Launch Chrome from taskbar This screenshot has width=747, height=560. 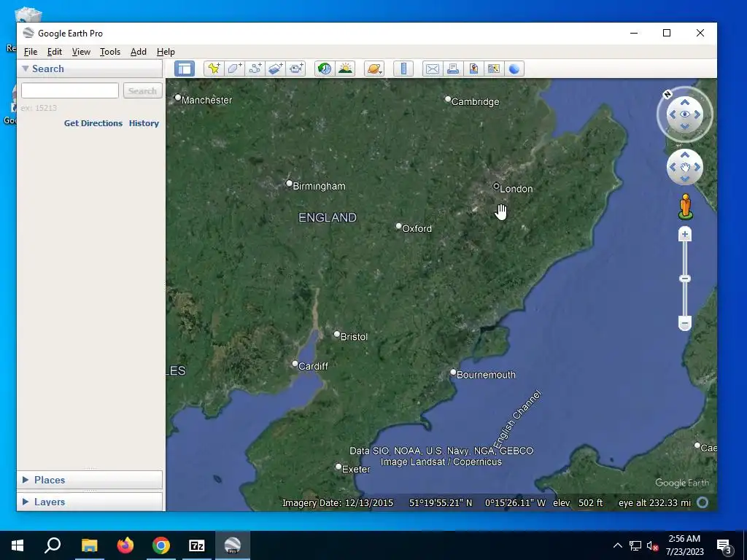[x=161, y=545]
